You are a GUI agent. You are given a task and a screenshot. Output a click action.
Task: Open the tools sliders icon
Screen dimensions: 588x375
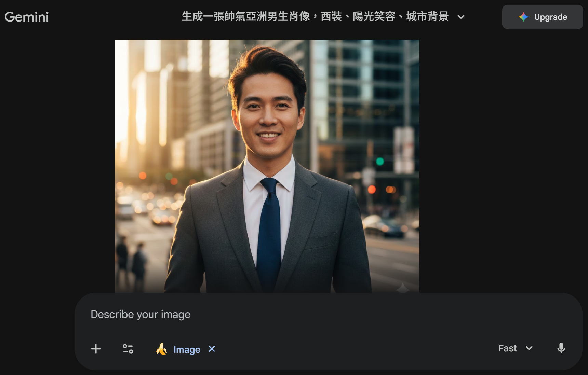(x=128, y=349)
